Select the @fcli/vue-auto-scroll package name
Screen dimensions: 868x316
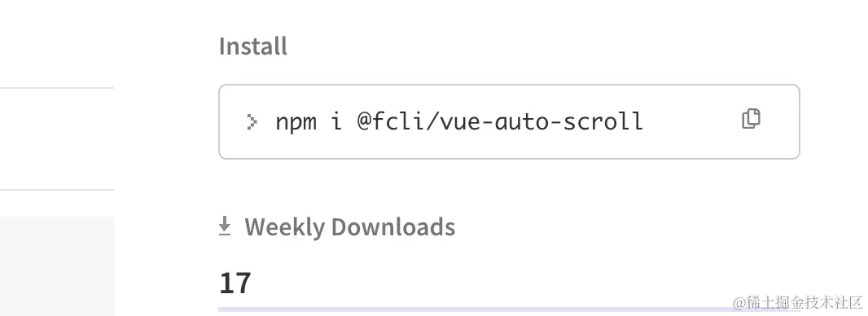click(x=500, y=121)
